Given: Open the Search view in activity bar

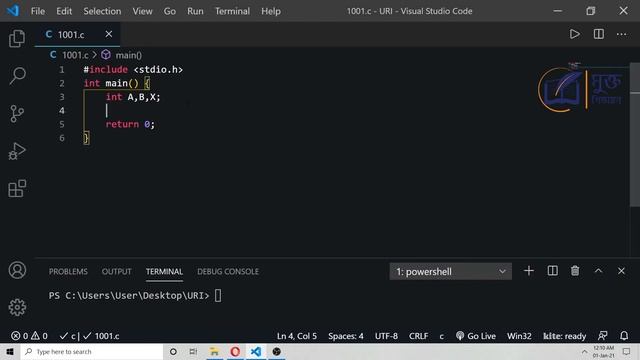Looking at the screenshot, I should coord(17,76).
